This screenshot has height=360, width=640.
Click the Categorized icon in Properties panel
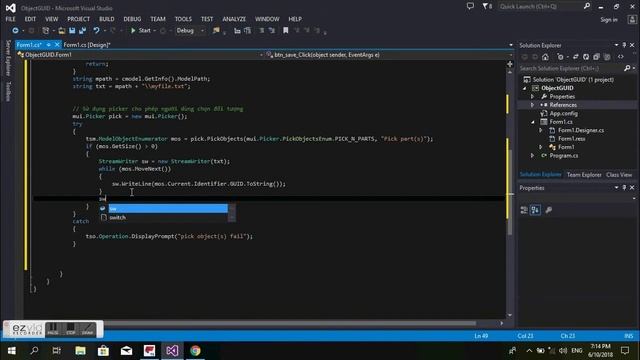[x=524, y=210]
